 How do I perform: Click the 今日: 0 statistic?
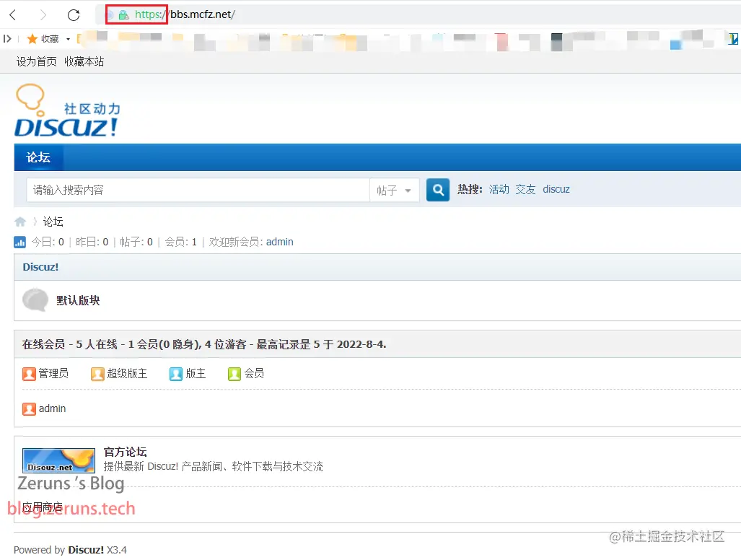point(48,242)
